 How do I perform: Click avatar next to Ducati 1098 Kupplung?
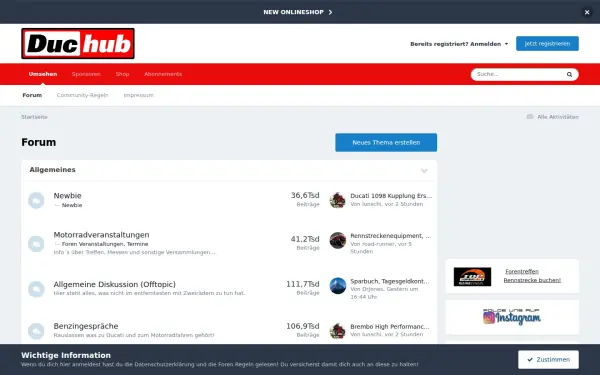coord(338,200)
